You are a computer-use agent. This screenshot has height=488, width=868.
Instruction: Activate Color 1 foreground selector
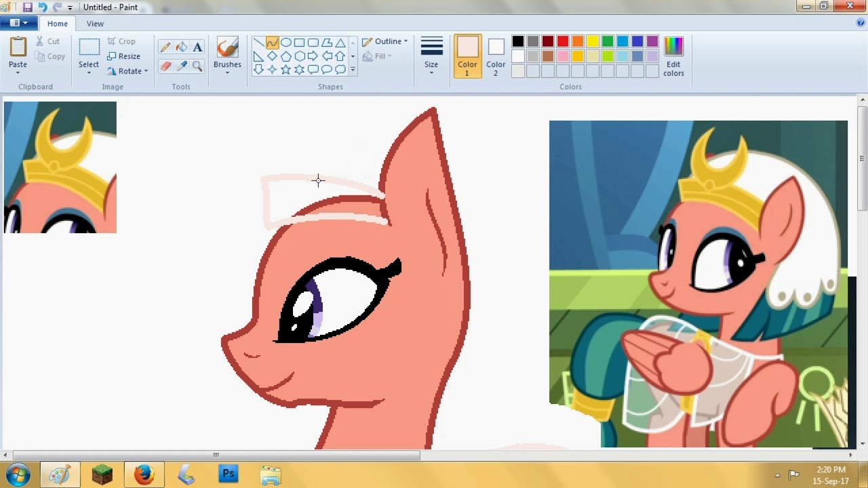(467, 56)
